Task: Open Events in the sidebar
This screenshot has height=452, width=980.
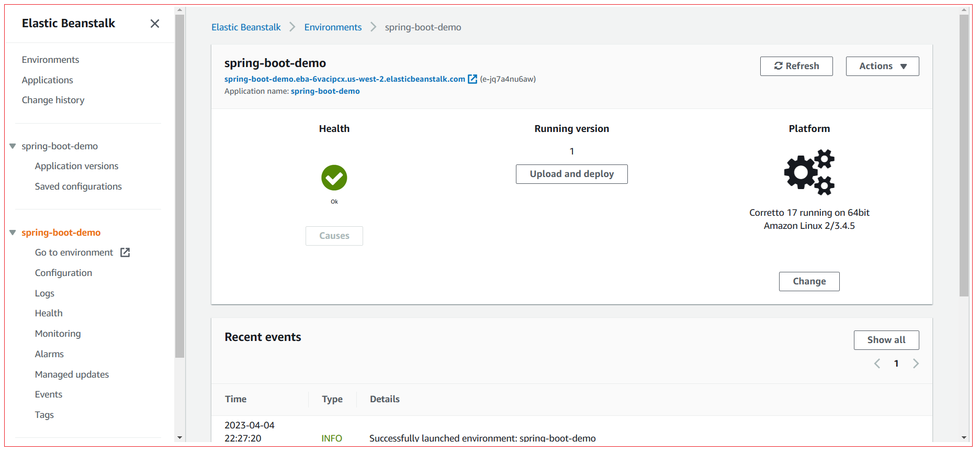Action: (x=49, y=394)
